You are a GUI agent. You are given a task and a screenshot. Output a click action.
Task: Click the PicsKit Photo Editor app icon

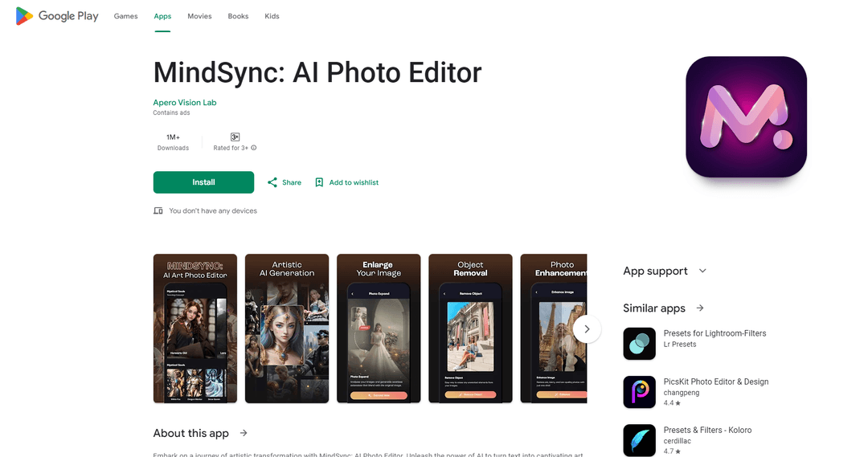(640, 392)
